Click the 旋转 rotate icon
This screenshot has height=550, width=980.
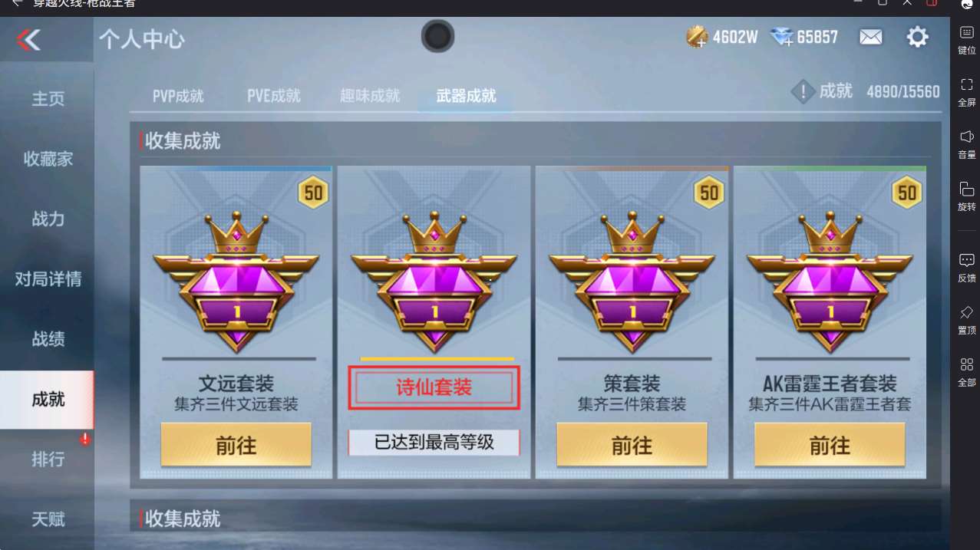pyautogui.click(x=967, y=189)
